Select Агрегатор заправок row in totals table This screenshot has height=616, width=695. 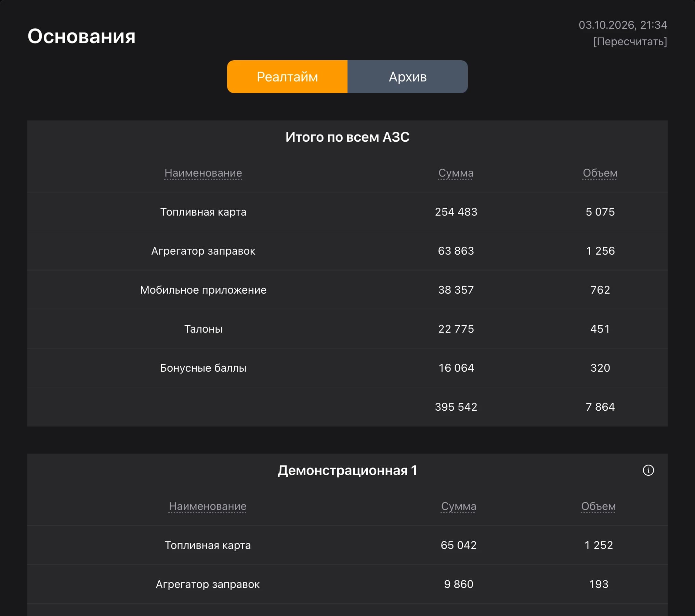[x=347, y=251]
